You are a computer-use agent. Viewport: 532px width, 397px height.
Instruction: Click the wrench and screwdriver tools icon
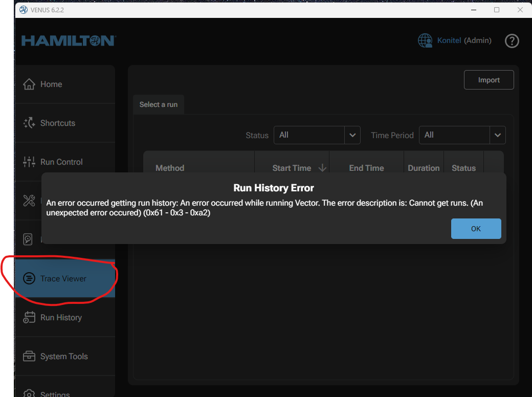(29, 201)
